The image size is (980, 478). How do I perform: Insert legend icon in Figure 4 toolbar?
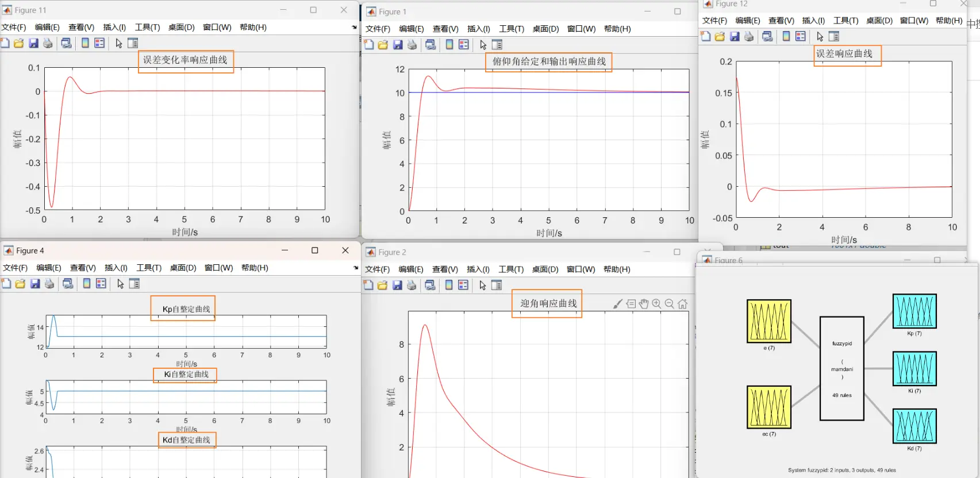coord(101,284)
